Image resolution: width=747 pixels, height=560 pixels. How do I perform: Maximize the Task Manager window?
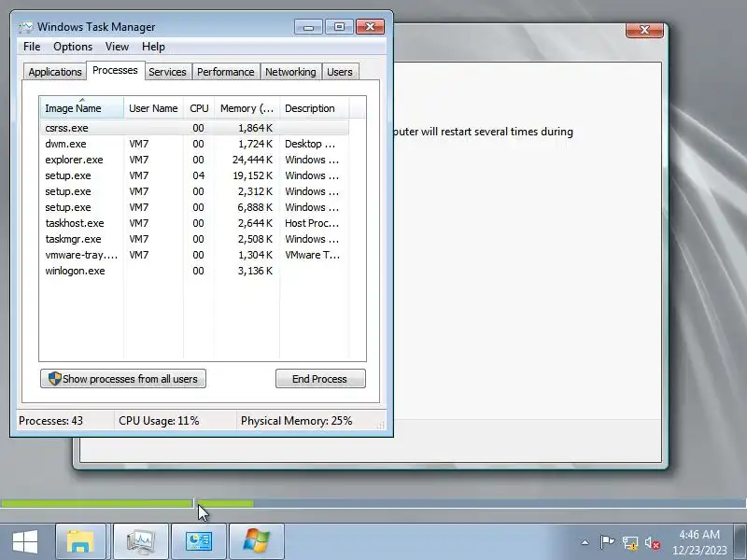click(339, 27)
